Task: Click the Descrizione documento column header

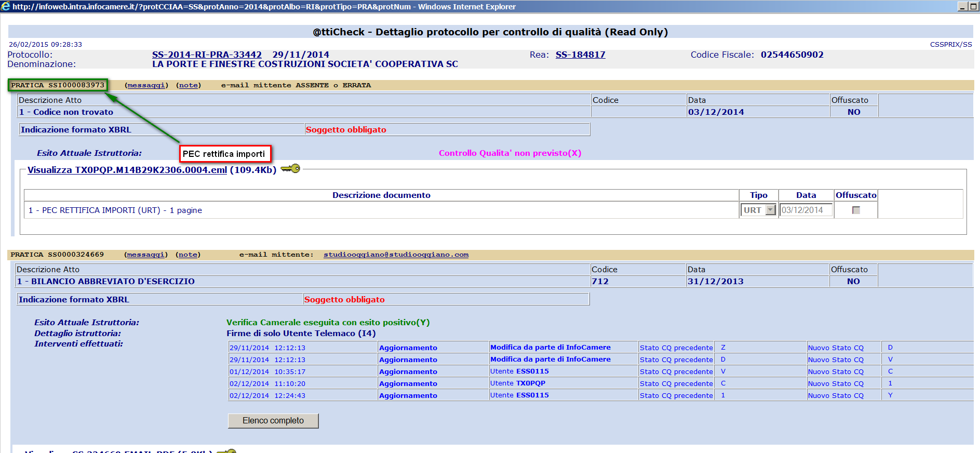Action: [x=381, y=195]
